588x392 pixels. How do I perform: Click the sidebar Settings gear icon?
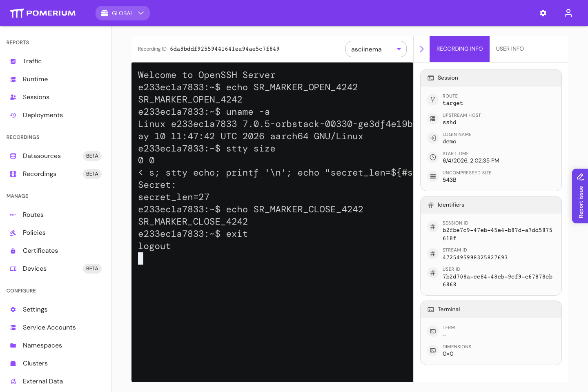pyautogui.click(x=13, y=310)
